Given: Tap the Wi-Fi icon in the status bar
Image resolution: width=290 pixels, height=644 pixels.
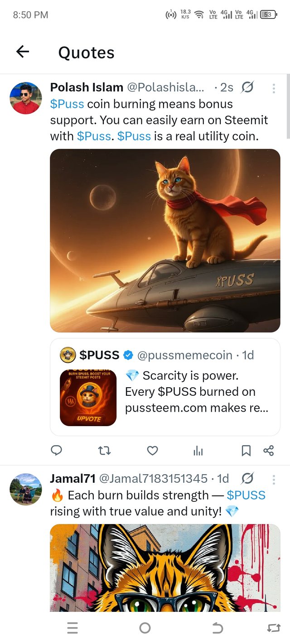Looking at the screenshot, I should (x=198, y=14).
